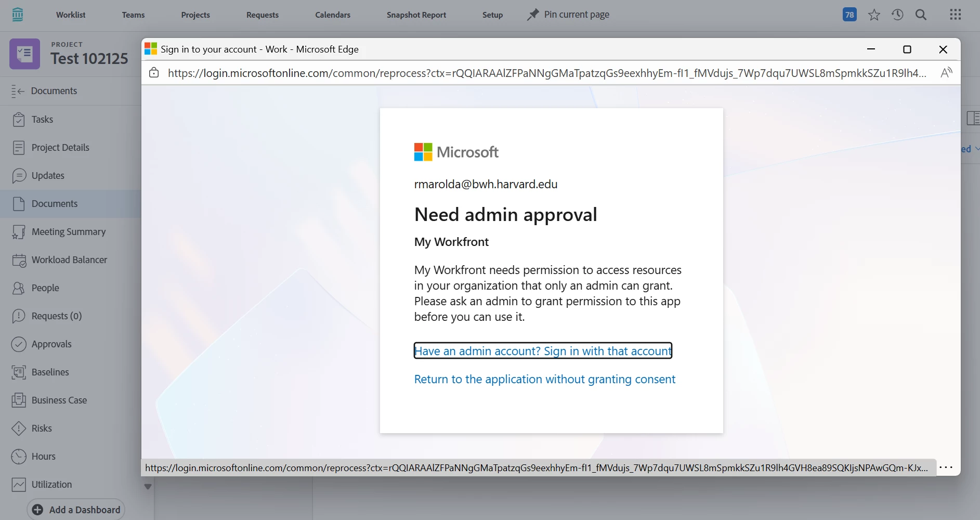Minimize the Edge sign-in window

click(871, 49)
